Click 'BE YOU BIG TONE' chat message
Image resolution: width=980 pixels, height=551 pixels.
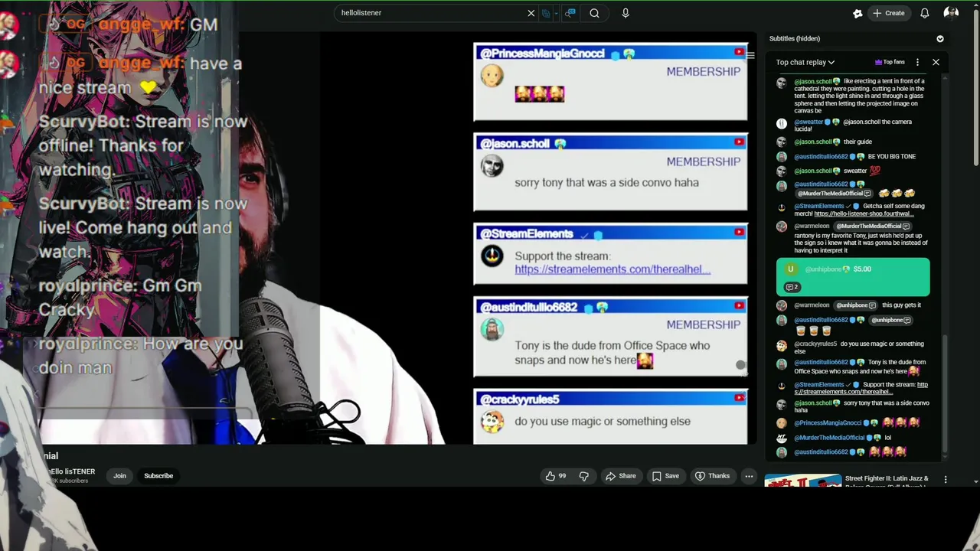click(891, 157)
